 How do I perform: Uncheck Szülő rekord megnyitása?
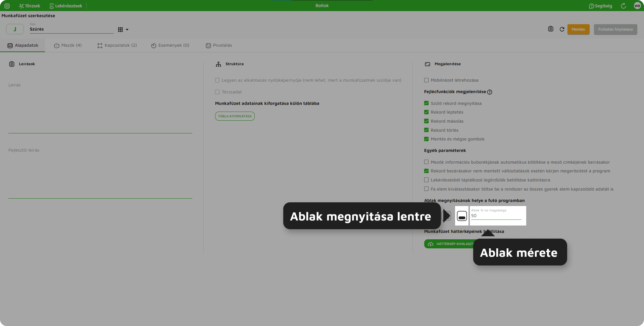tap(426, 103)
